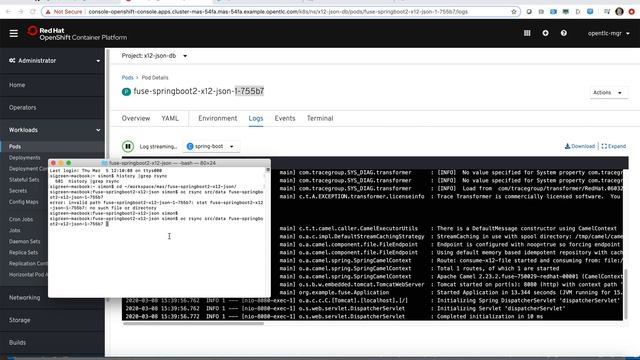640x360 pixels.
Task: Click the blue shield extension icon
Action: pos(590,12)
